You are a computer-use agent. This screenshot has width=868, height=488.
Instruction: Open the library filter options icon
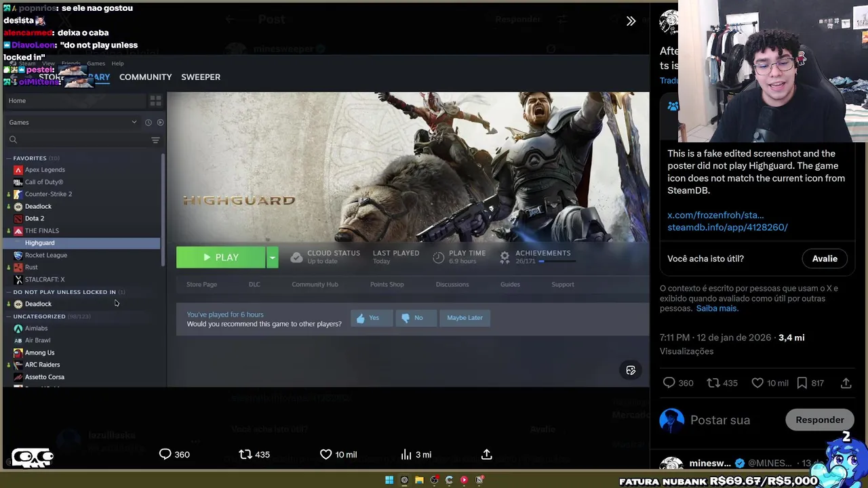[x=155, y=140]
